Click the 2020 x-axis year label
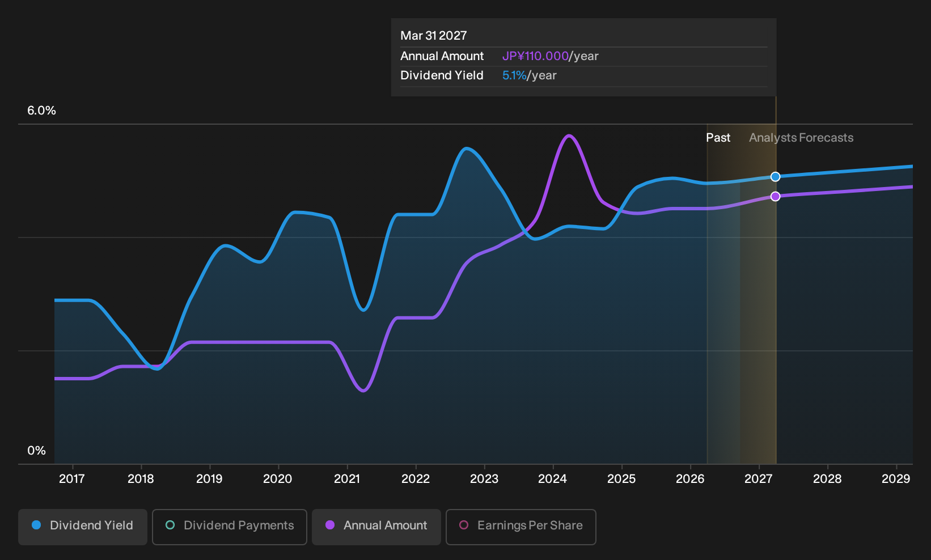931x560 pixels. pos(278,479)
